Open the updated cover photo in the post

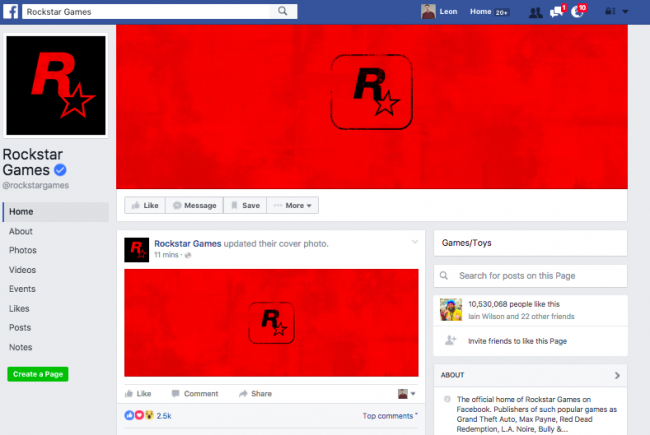pos(271,323)
